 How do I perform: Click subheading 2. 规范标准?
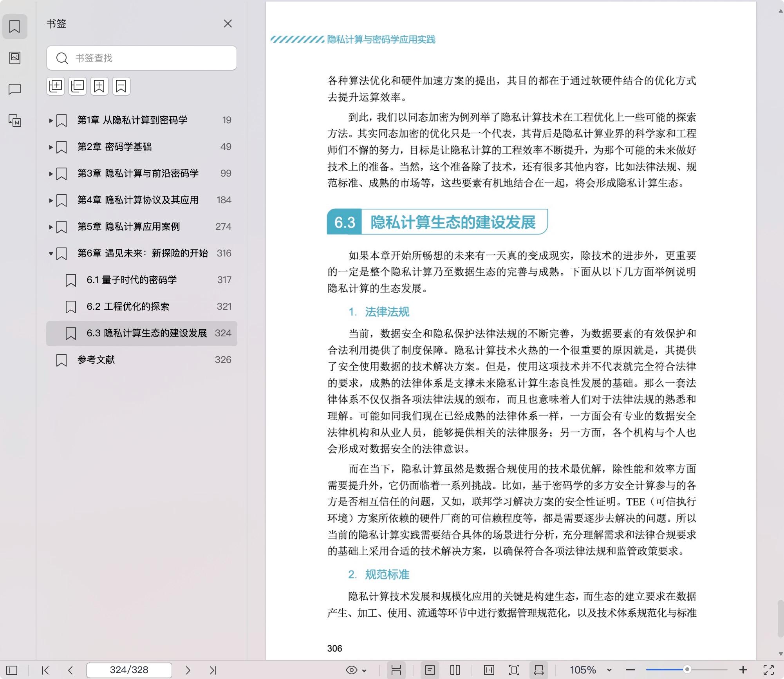coord(379,575)
